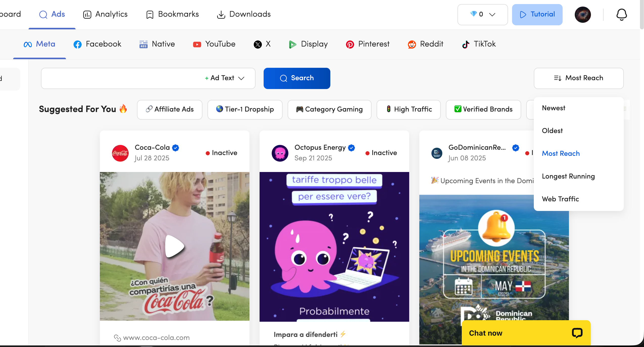Image resolution: width=644 pixels, height=347 pixels.
Task: Open the Upcoming Events ad image
Action: click(494, 269)
